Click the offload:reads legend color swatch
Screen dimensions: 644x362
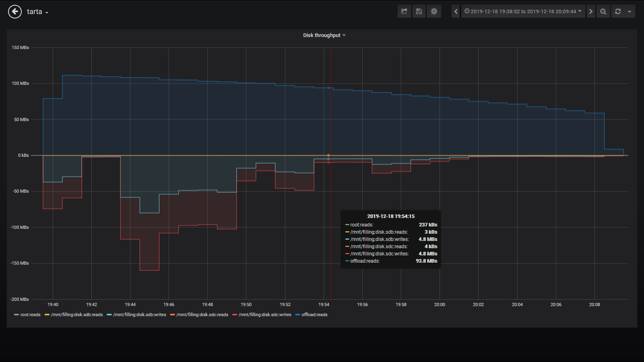298,315
